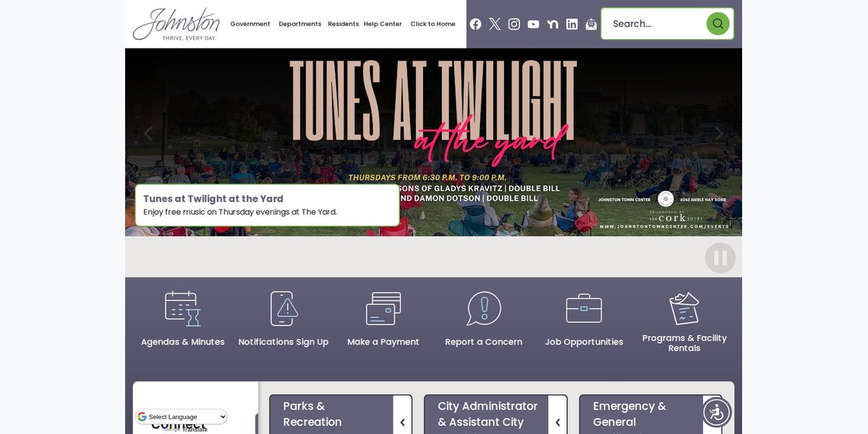Open the Johnston Facebook page icon
Screen dimensions: 868x434
(x=475, y=24)
